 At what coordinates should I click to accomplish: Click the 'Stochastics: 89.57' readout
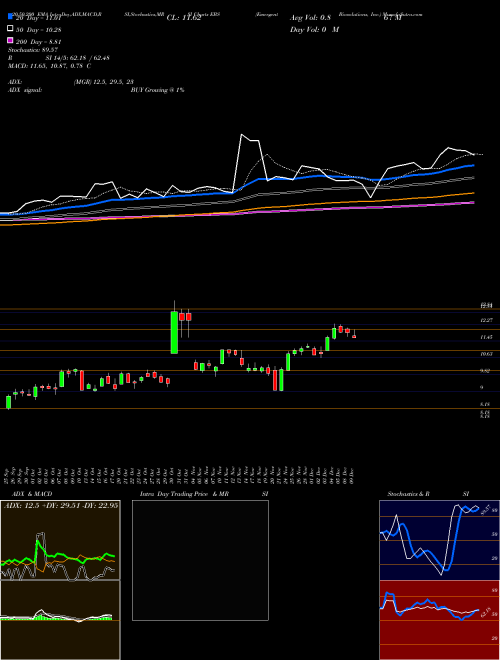[x=33, y=50]
